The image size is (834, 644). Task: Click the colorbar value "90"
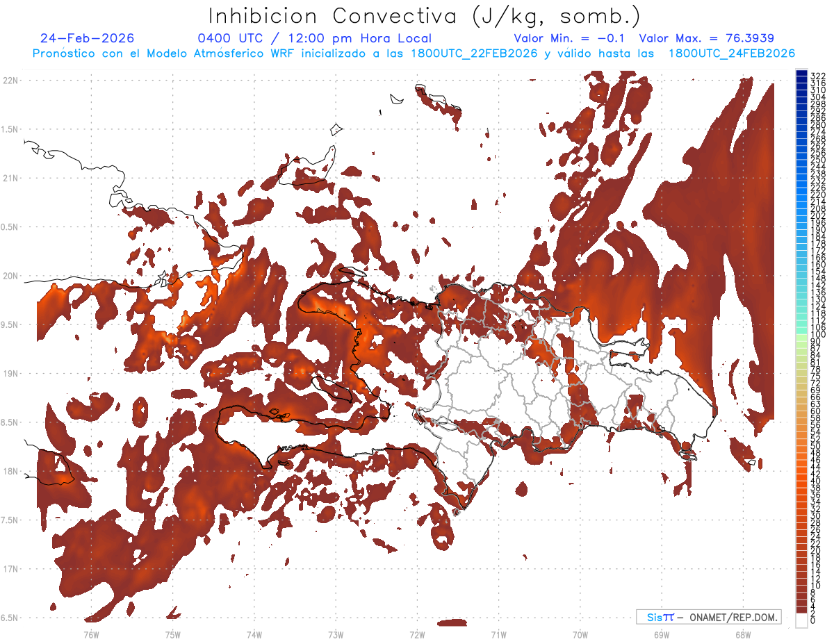pos(815,341)
